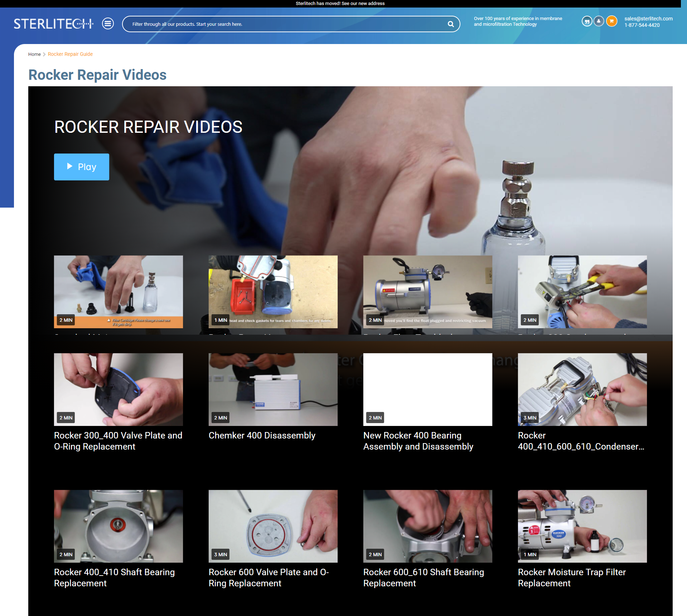Click the Sterlitech logo
This screenshot has width=687, height=616.
coord(53,24)
